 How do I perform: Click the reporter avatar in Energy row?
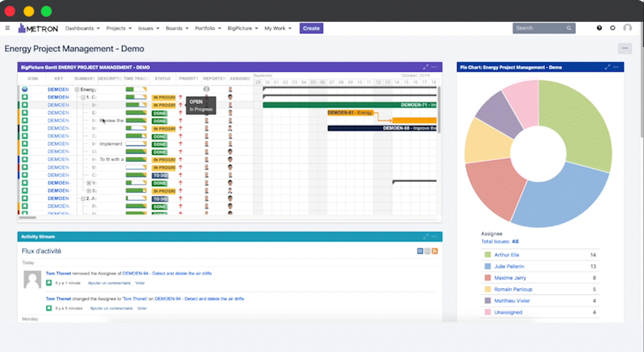tap(206, 89)
